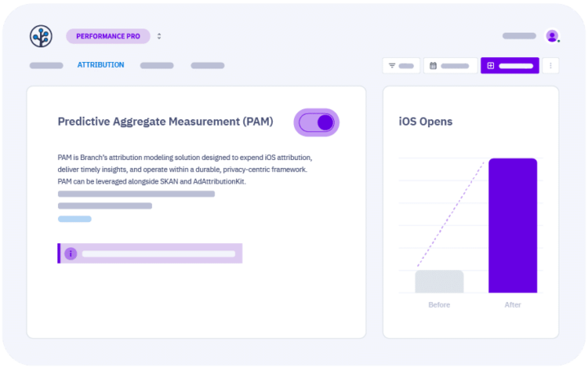Click the purple After bar in chart
This screenshot has height=368, width=588.
pyautogui.click(x=513, y=225)
